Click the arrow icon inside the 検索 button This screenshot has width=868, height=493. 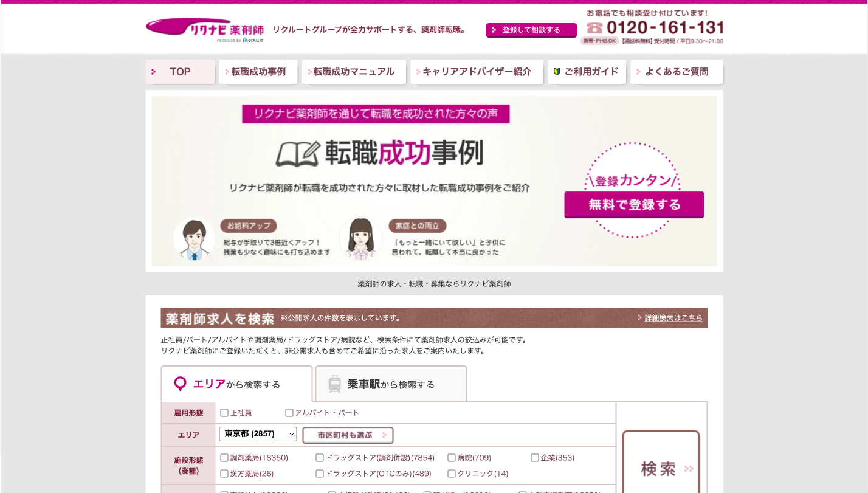click(687, 469)
